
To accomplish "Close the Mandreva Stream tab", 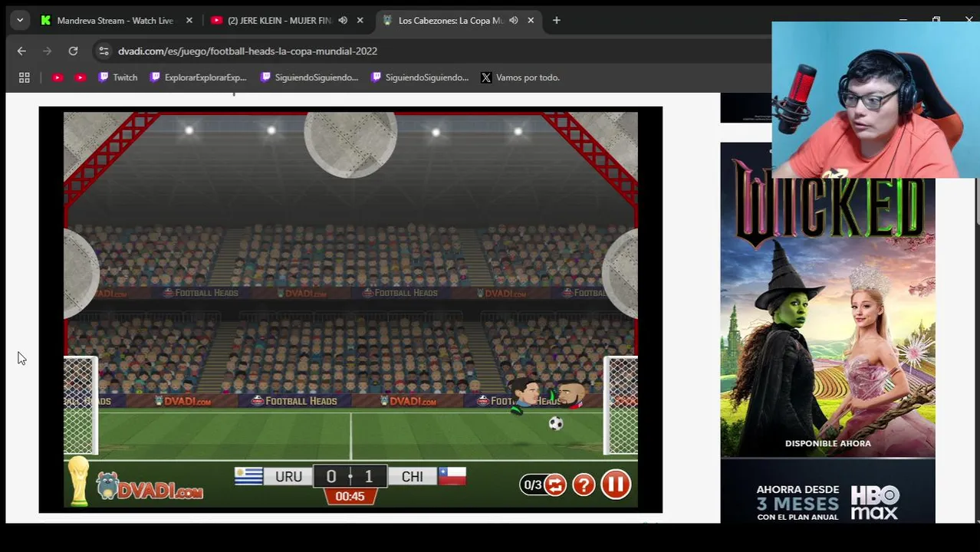I will point(189,21).
